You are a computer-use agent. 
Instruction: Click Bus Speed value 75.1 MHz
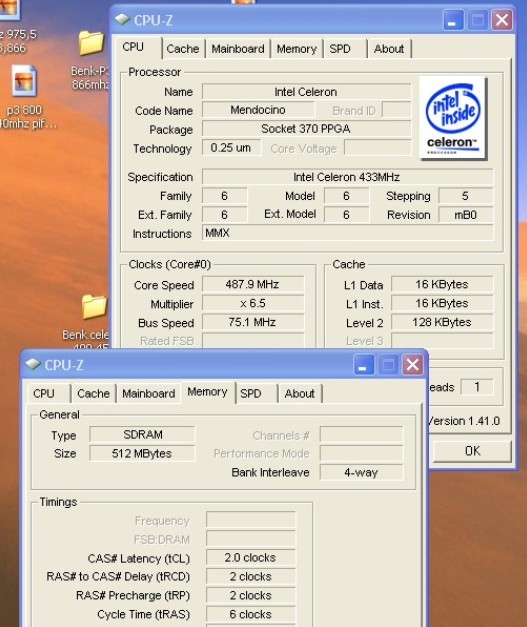tap(253, 322)
